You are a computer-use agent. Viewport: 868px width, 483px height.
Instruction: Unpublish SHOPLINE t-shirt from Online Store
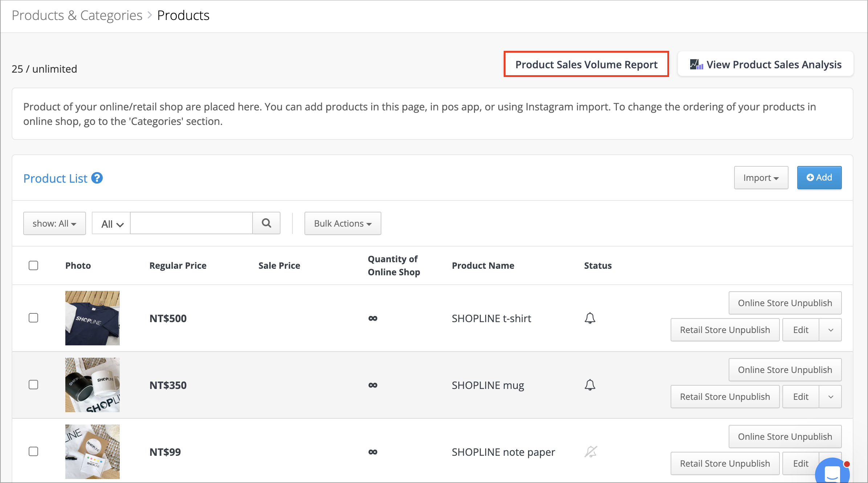pos(785,303)
